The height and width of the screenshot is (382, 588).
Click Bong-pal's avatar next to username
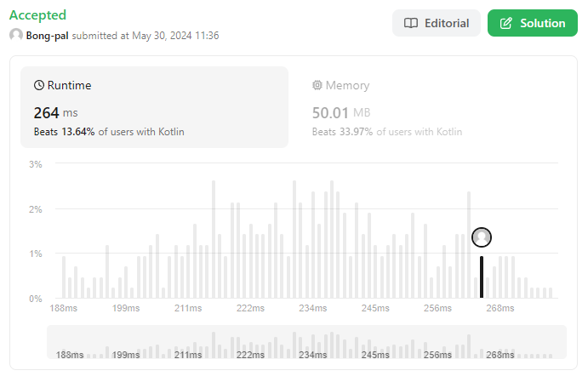click(15, 36)
